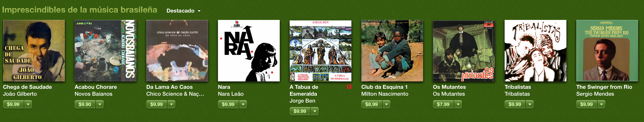Open the Destacado sort dropdown
644x122 pixels.
(184, 11)
